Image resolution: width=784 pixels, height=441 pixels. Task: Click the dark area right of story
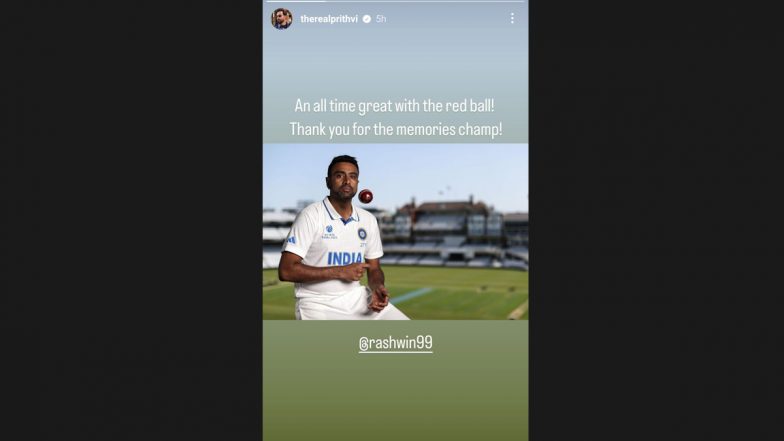coord(656,220)
